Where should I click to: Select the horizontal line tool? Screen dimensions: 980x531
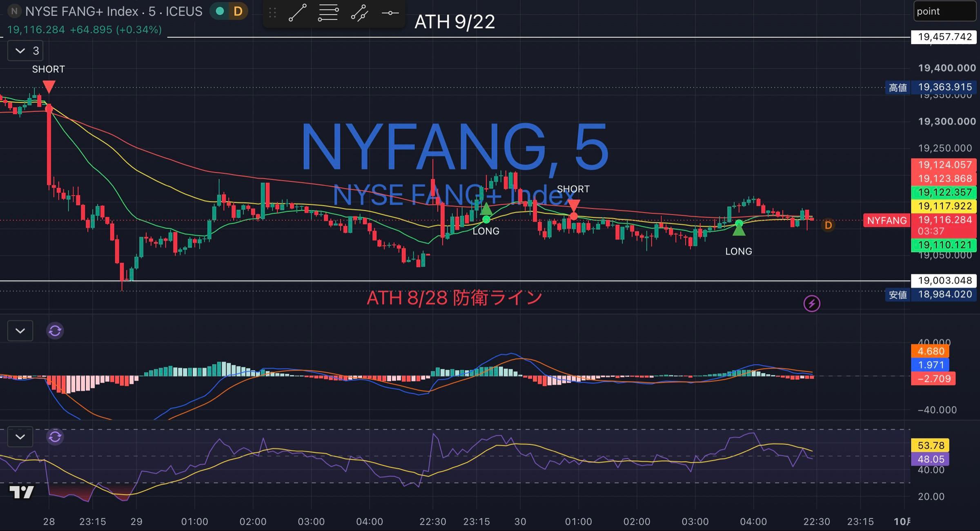tap(390, 13)
